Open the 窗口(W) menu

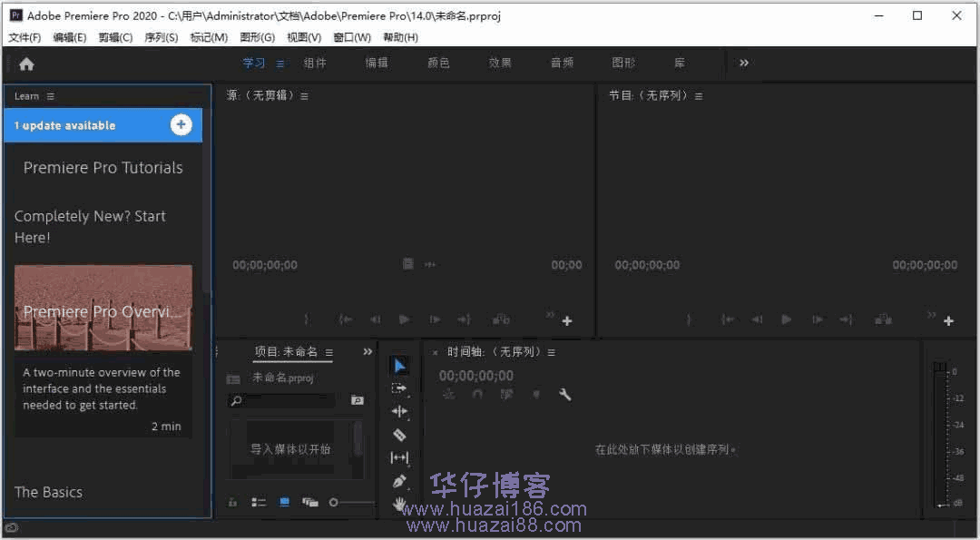352,37
